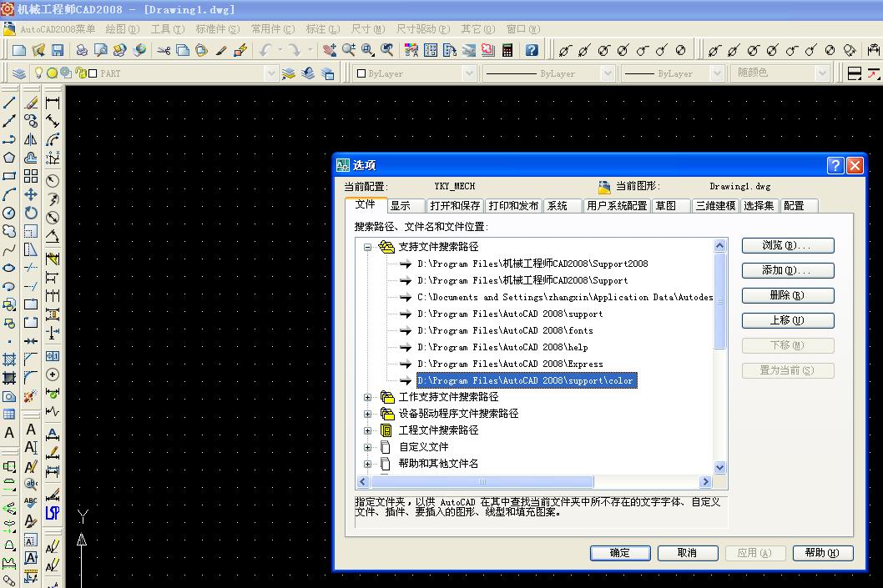883x588 pixels.
Task: Select path D:\Program Files\AutoCAD 2008\fonts
Action: coord(505,330)
